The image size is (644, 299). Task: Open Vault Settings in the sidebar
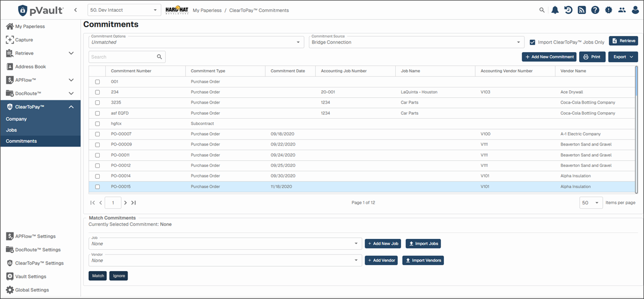pyautogui.click(x=26, y=276)
